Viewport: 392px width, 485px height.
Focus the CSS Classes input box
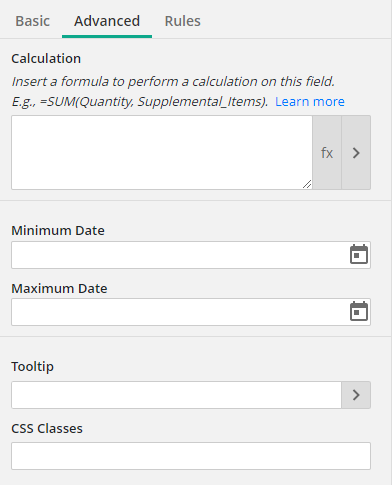[x=191, y=456]
